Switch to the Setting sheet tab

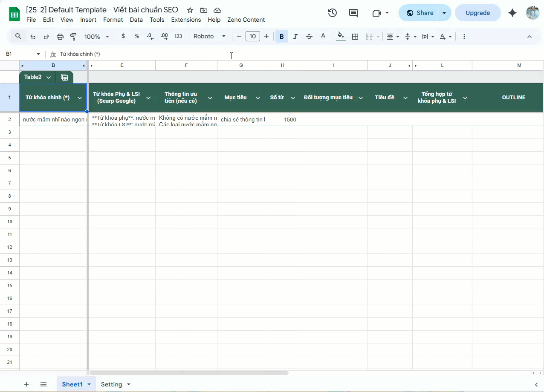(x=112, y=384)
